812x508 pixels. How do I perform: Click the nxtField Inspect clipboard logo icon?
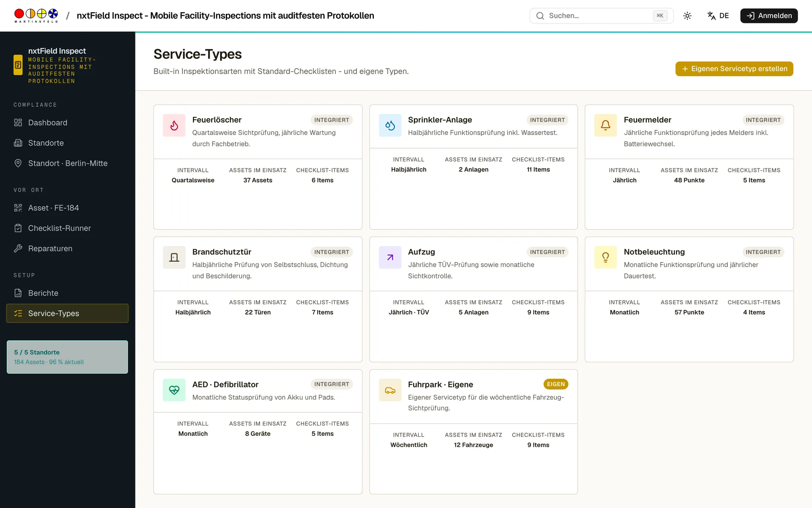pos(18,65)
